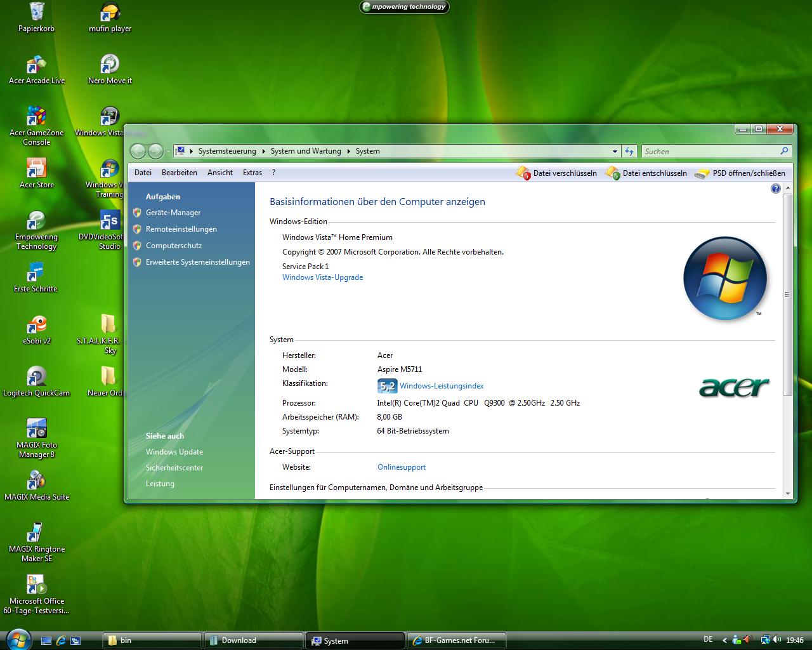
Task: Click the search magnifier icon
Action: 784,151
